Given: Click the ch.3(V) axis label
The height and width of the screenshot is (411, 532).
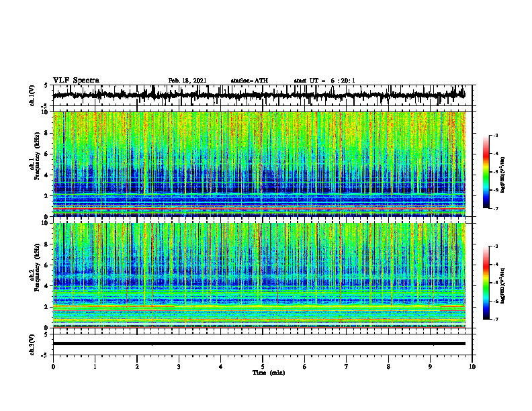Looking at the screenshot, I should tap(32, 345).
